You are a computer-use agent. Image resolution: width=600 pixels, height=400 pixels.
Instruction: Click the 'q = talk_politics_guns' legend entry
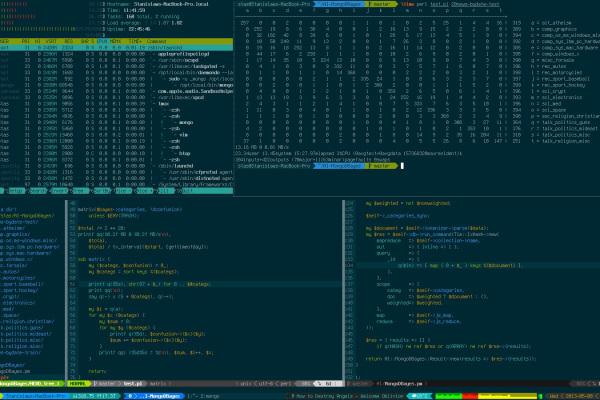[x=561, y=122]
